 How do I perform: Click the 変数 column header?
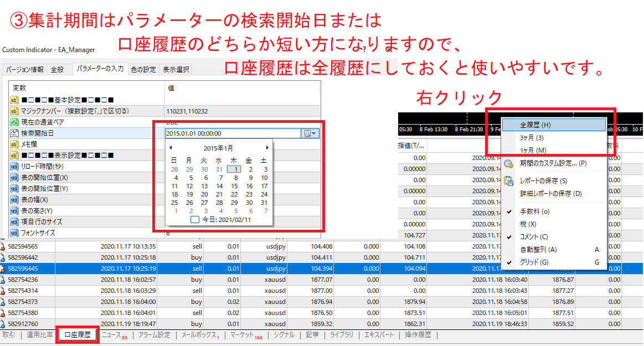pyautogui.click(x=86, y=88)
